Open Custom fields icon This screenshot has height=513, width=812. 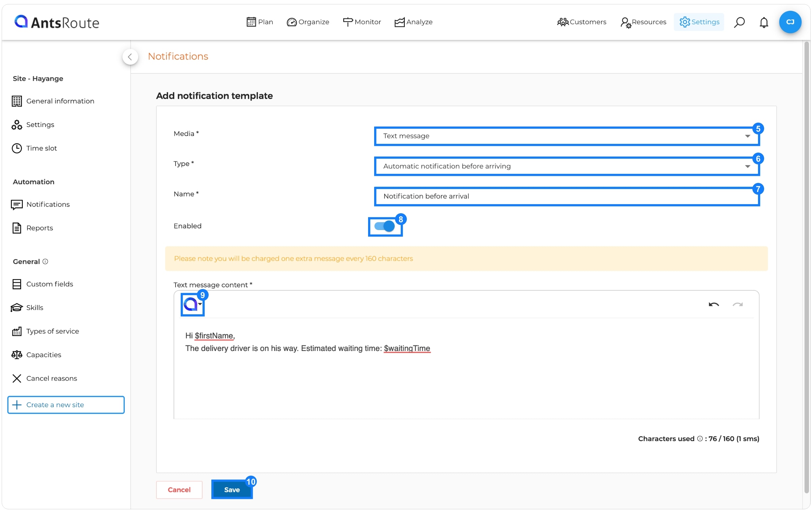tap(17, 284)
